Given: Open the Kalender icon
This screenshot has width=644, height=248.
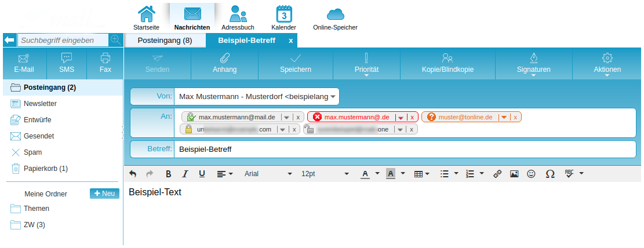Looking at the screenshot, I should 284,14.
